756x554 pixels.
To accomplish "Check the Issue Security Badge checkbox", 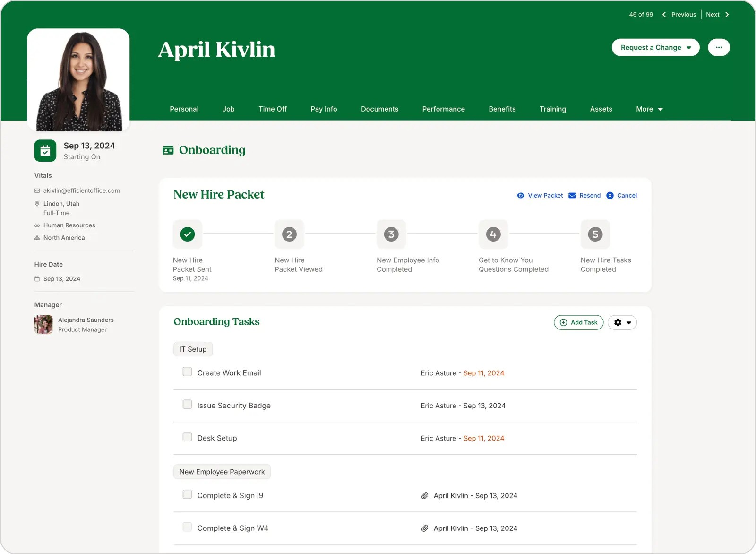I will tap(187, 405).
